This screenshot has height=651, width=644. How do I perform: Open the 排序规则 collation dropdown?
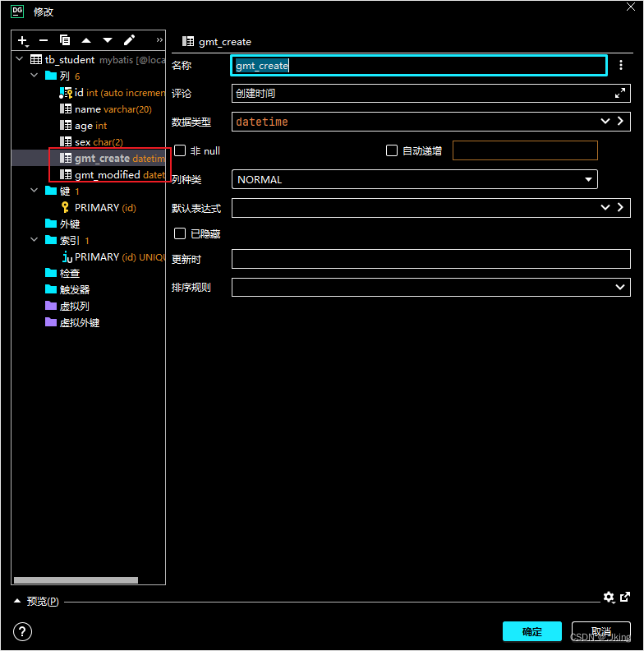(x=620, y=288)
